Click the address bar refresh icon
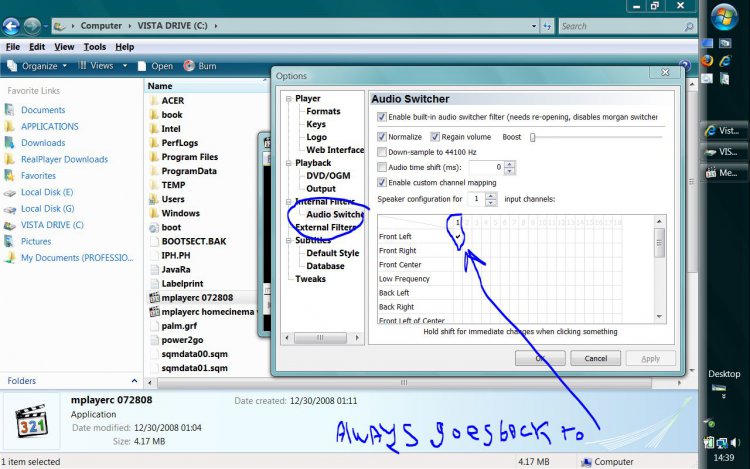The image size is (750, 469). pos(547,26)
